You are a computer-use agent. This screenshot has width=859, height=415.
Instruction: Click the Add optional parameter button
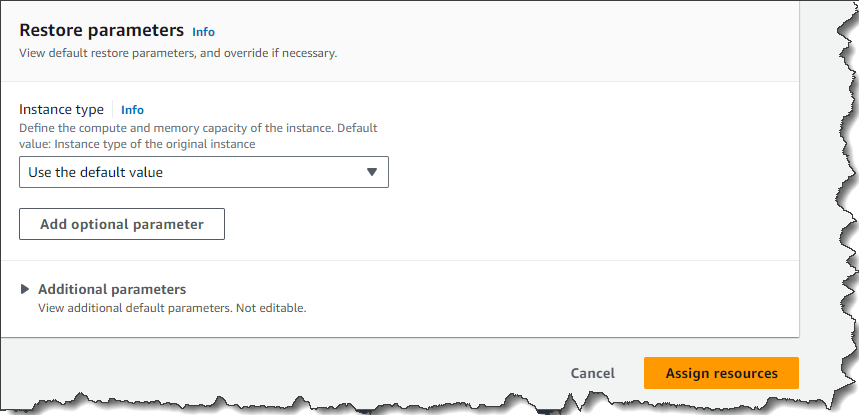click(x=122, y=224)
